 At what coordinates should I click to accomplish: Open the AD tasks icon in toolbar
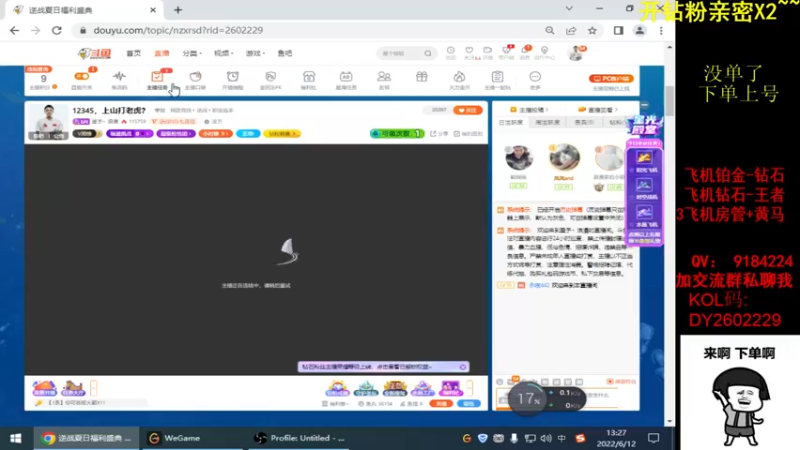point(346,77)
